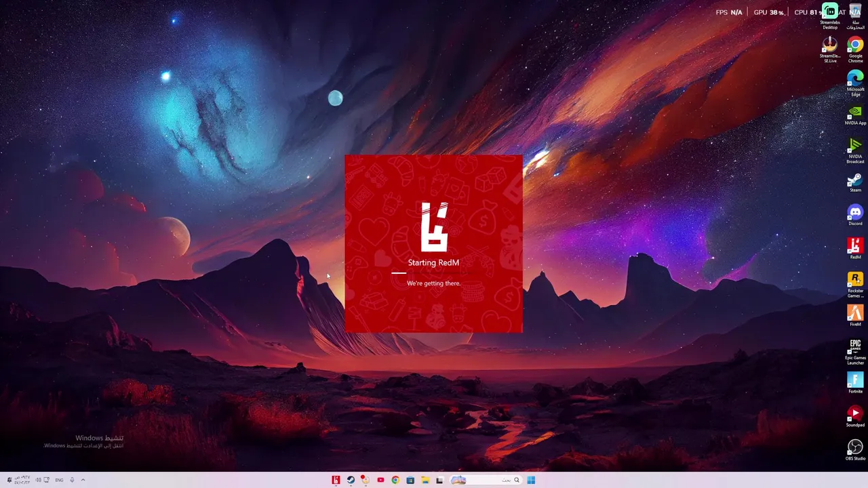Open Google Chrome desktop shortcut
Screen dimensions: 868x488
pos(856,49)
